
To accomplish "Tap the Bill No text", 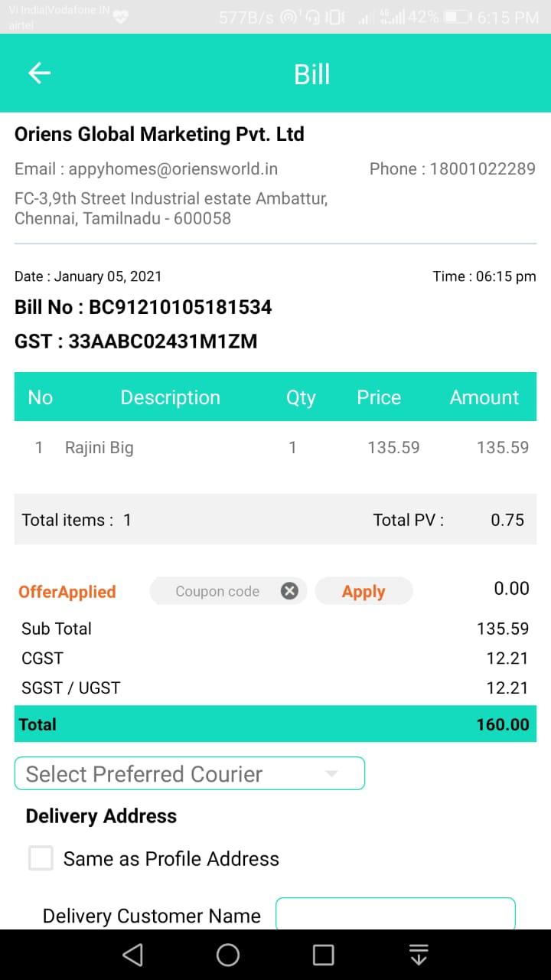I will pos(143,307).
